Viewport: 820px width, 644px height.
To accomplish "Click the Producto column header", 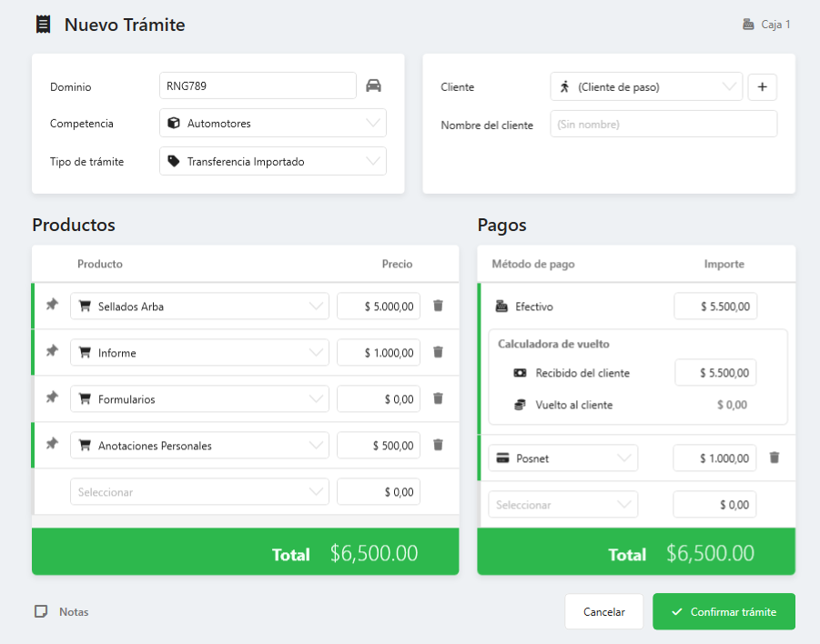I will (x=100, y=264).
